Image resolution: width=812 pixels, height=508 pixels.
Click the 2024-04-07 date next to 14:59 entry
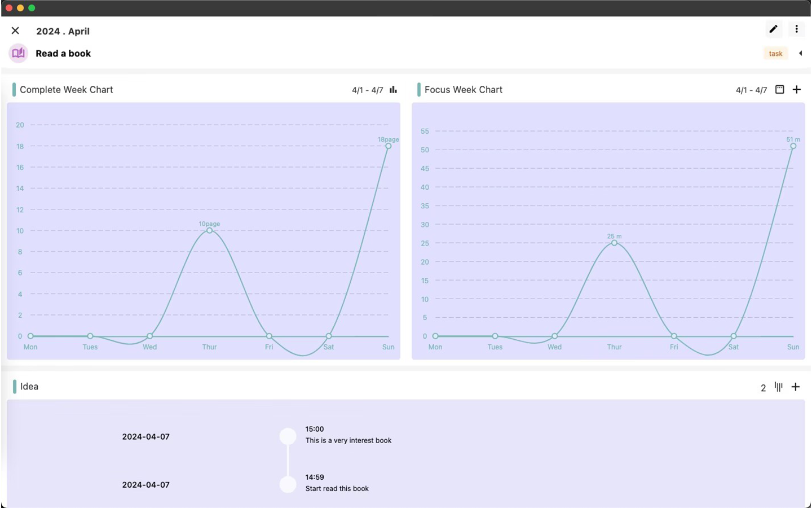145,485
